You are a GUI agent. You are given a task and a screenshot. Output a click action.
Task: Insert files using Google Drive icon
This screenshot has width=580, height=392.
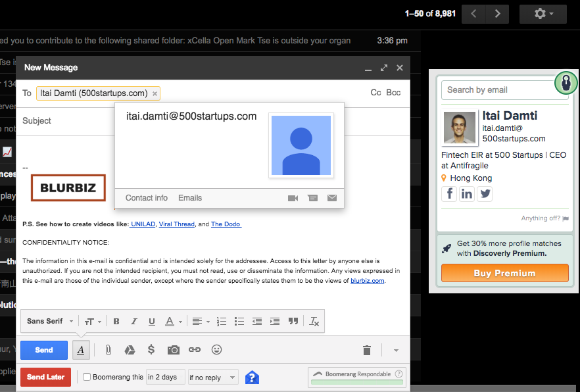pos(130,350)
